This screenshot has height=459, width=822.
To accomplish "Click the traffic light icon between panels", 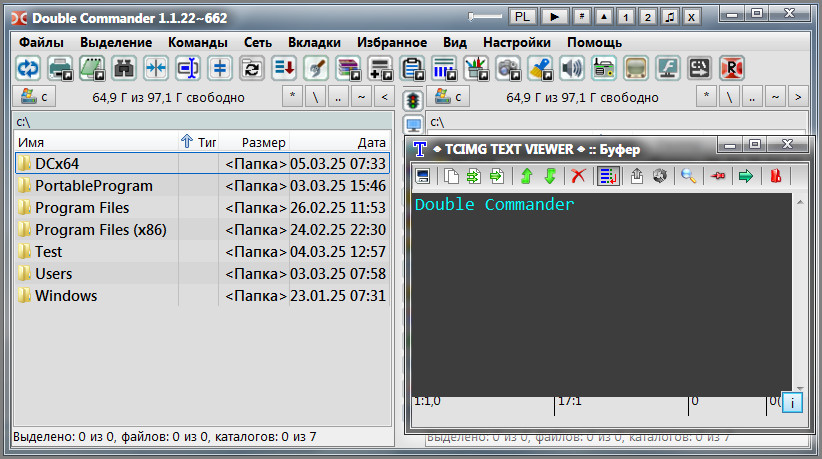I will tap(414, 100).
